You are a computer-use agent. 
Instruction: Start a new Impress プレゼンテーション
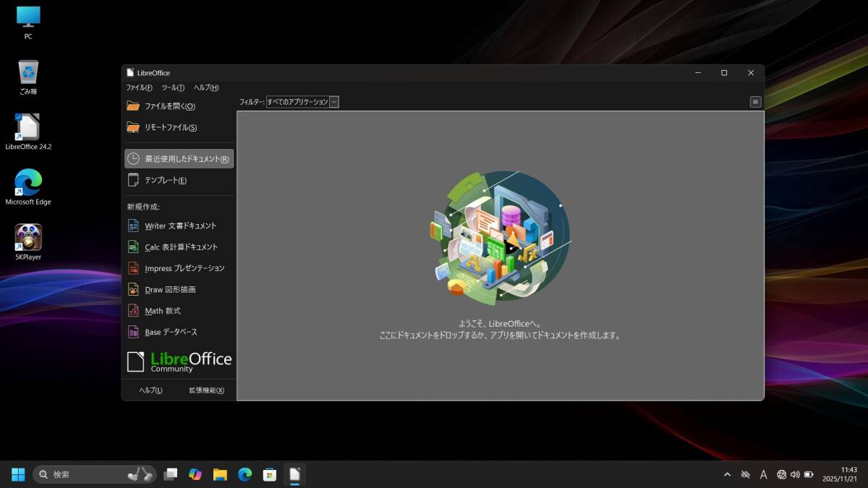click(x=184, y=268)
